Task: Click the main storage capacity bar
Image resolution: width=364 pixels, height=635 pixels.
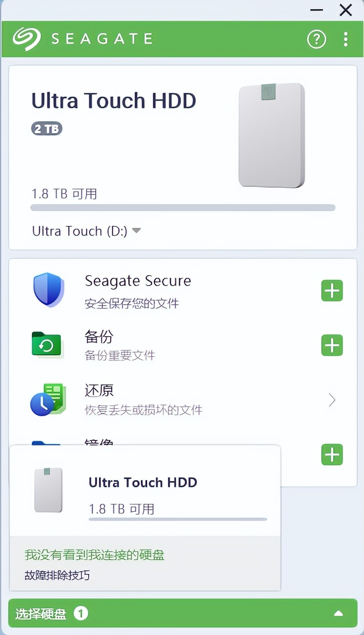Action: [183, 208]
